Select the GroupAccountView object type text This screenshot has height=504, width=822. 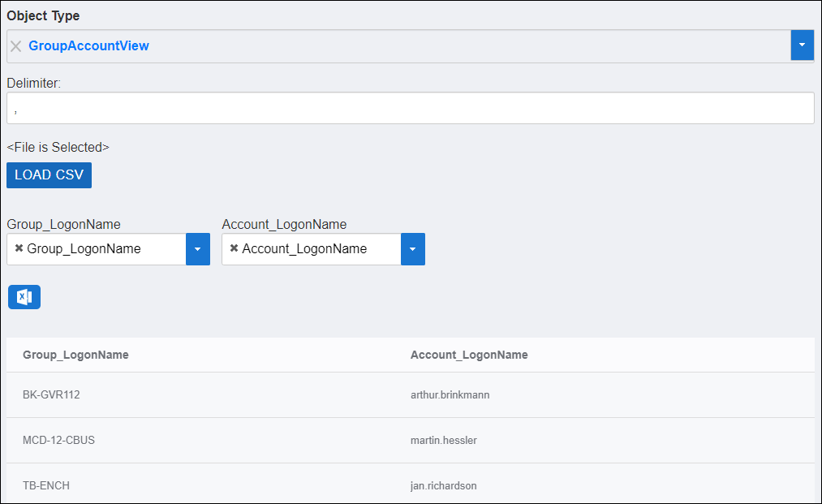point(88,46)
